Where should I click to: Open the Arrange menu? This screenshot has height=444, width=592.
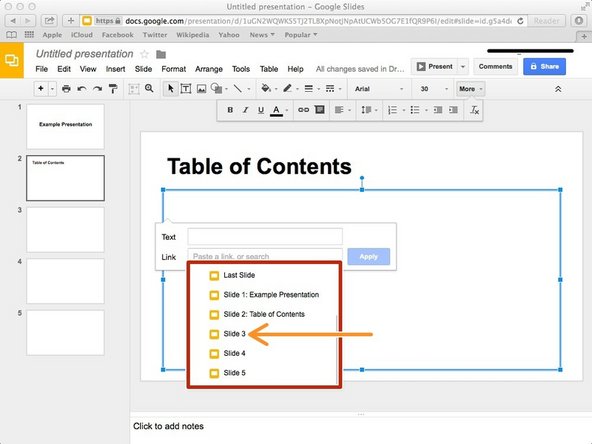click(x=209, y=69)
